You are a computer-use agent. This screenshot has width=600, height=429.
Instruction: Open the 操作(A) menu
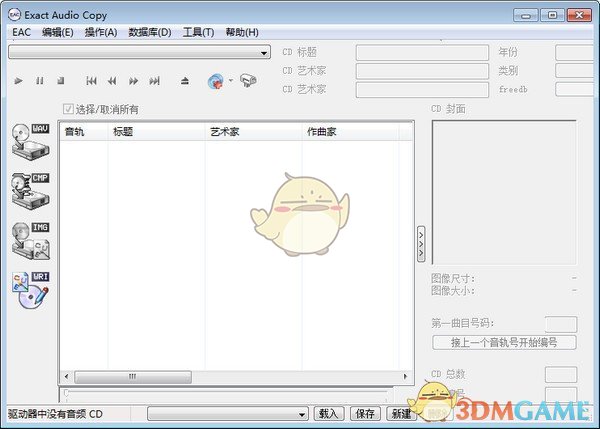pos(101,32)
